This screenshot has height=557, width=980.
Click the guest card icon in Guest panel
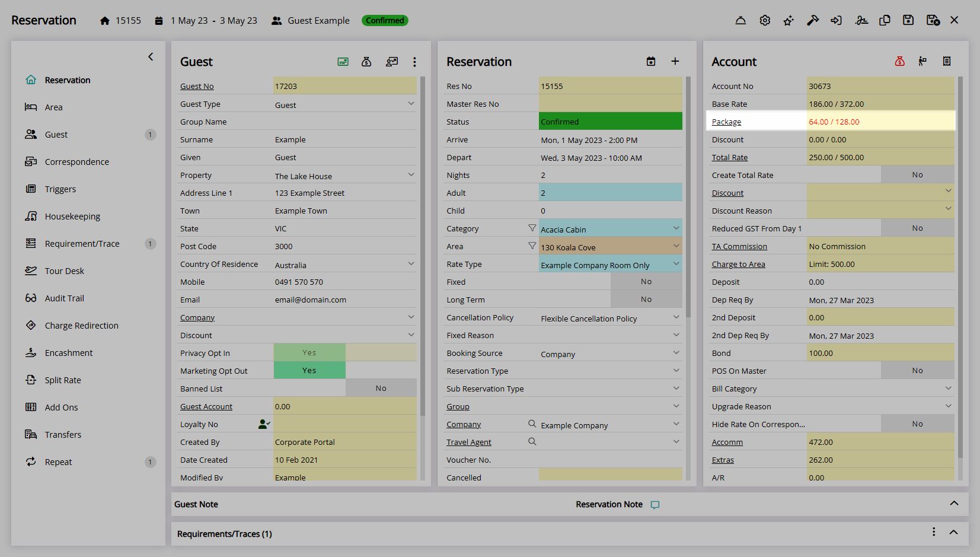(343, 62)
